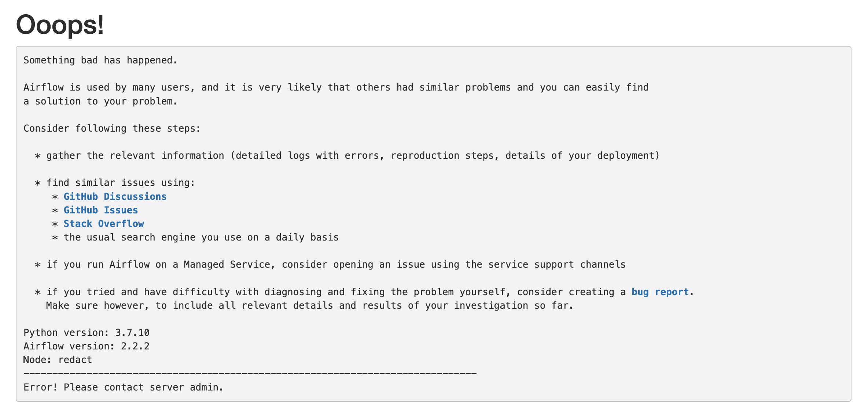
Task: Click the bug report link
Action: [x=660, y=292]
